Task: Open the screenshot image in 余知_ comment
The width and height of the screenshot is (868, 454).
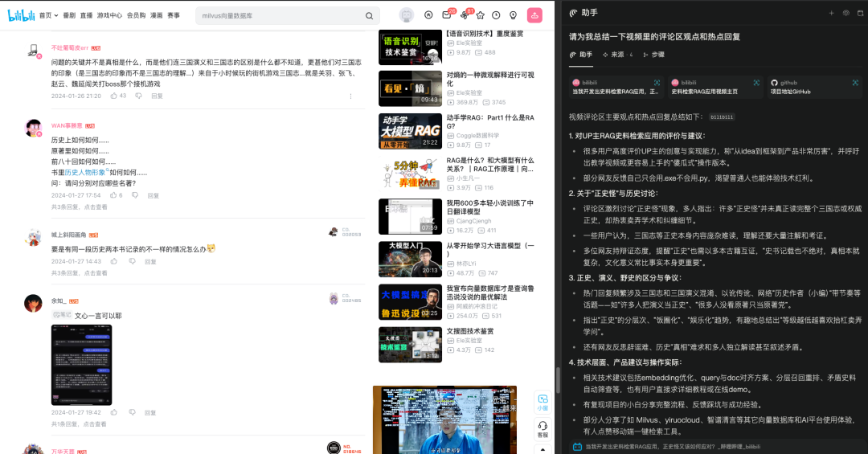Action: click(82, 365)
